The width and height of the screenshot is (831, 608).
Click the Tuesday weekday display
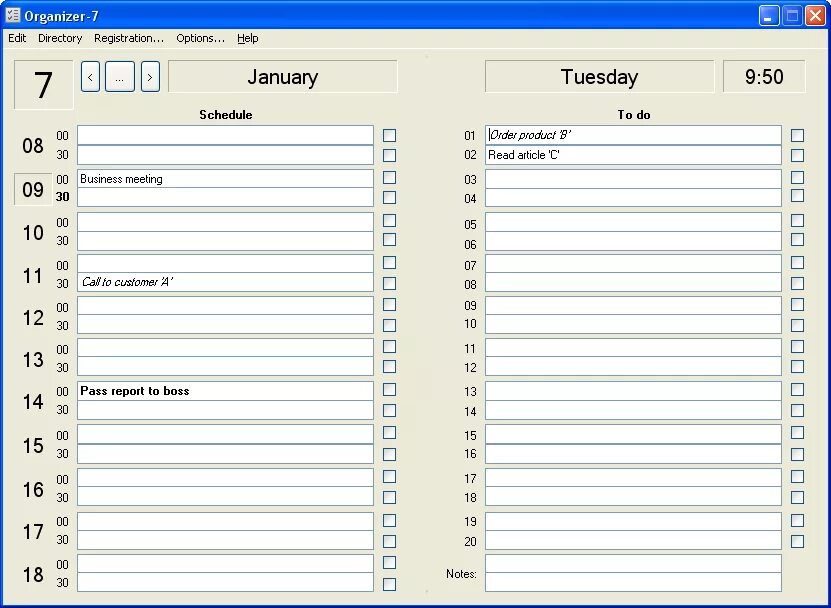pos(599,77)
